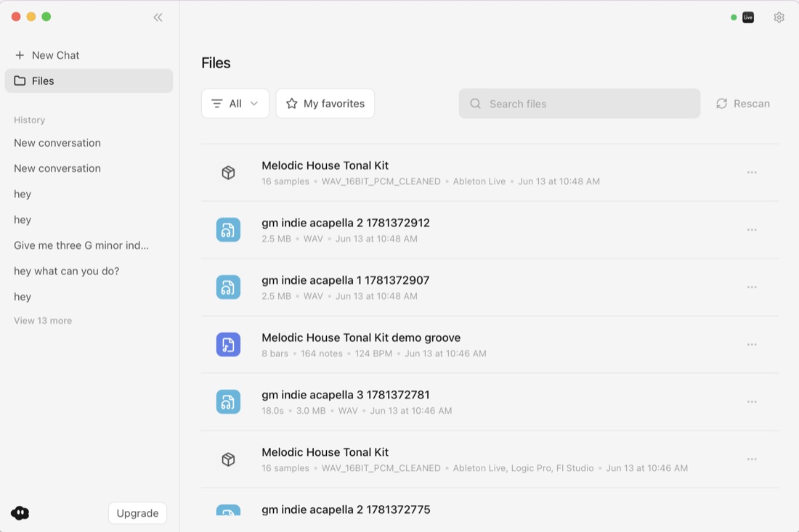The image size is (799, 532).
Task: Open options for gm indie acapella 3 1781372781
Action: coord(752,401)
